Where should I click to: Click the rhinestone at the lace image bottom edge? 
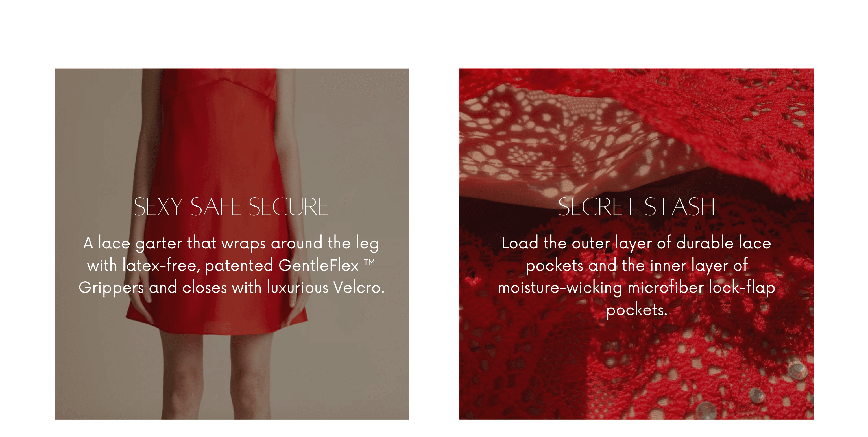coord(706,411)
